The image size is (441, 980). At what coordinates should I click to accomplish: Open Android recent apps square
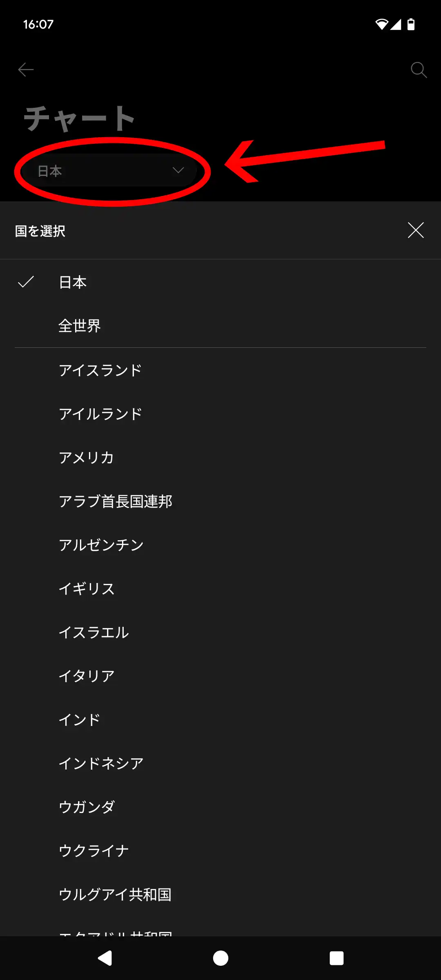[x=336, y=958]
